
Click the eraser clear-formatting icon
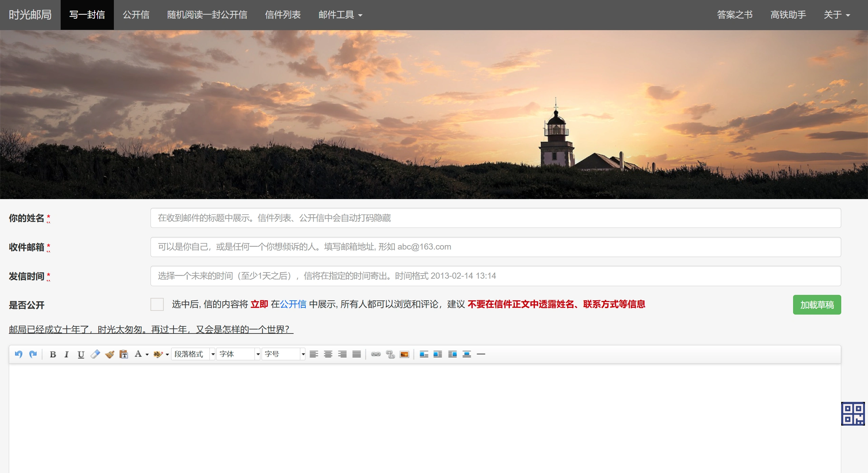tap(95, 354)
